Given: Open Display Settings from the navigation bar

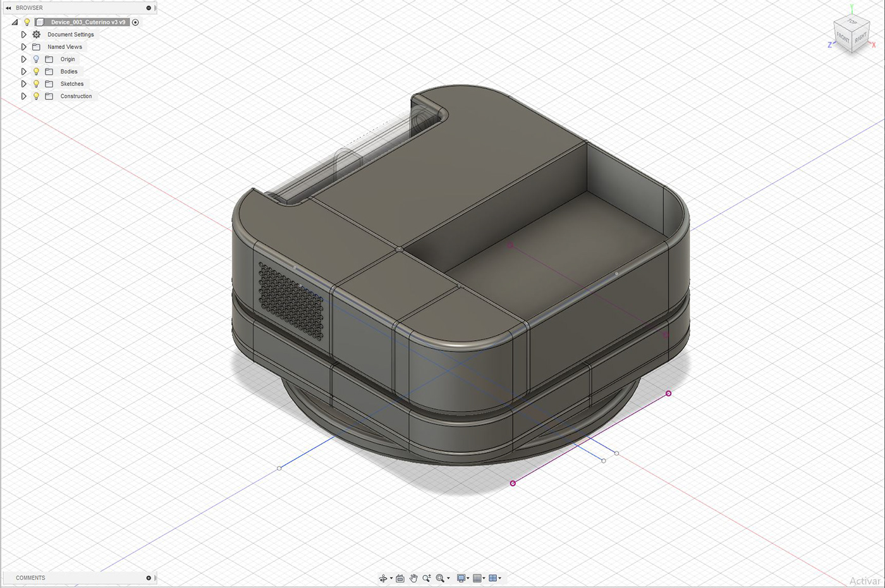Looking at the screenshot, I should pyautogui.click(x=461, y=578).
